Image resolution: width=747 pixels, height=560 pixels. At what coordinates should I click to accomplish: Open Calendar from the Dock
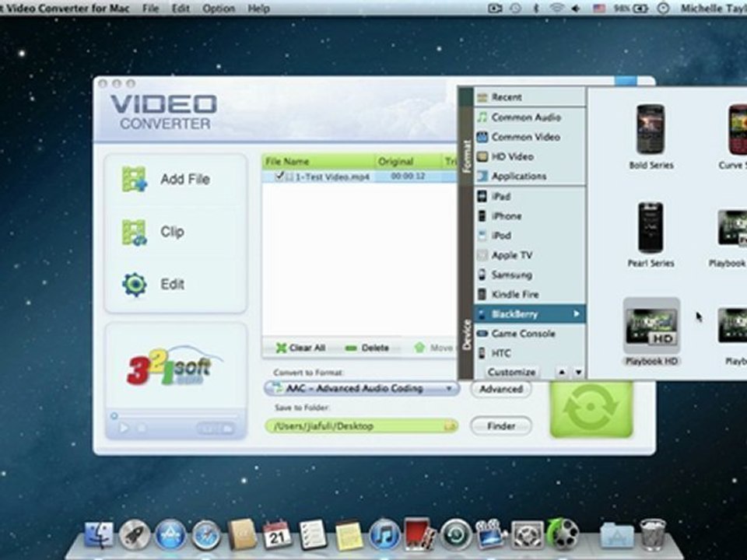click(x=277, y=535)
